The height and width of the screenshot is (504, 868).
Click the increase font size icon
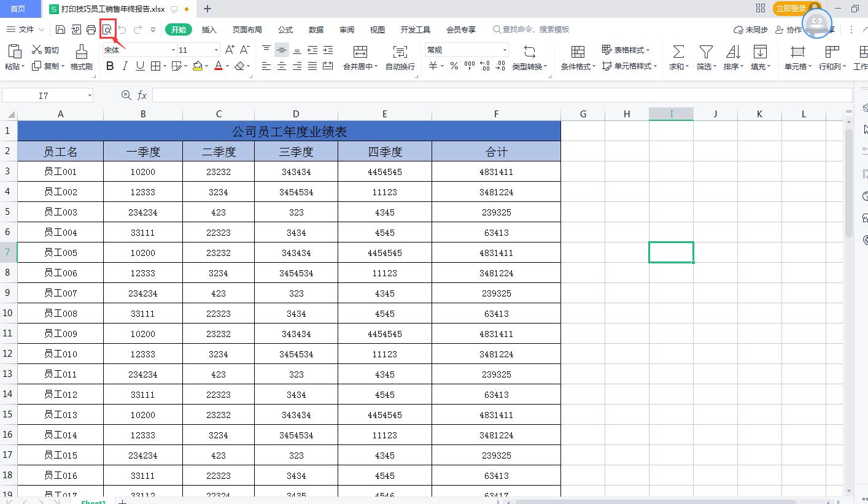coord(230,50)
